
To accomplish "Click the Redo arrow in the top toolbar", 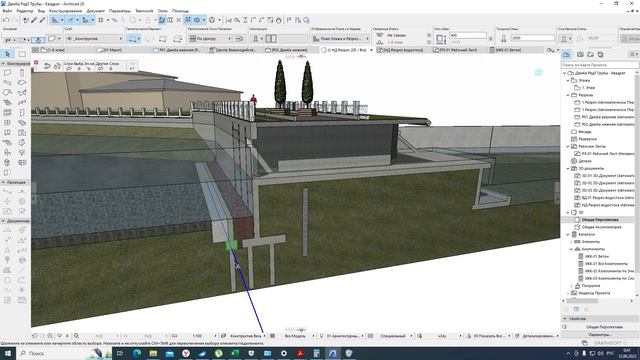I will [x=15, y=20].
